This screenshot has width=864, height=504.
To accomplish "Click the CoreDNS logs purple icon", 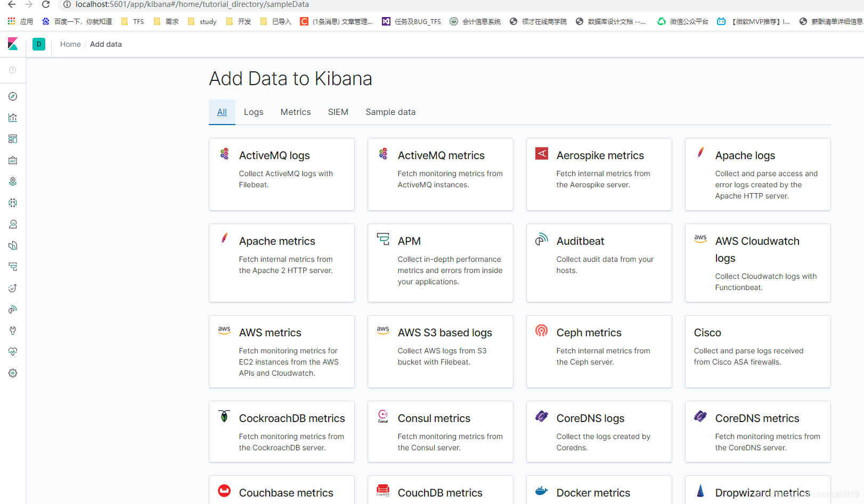I will 542,416.
